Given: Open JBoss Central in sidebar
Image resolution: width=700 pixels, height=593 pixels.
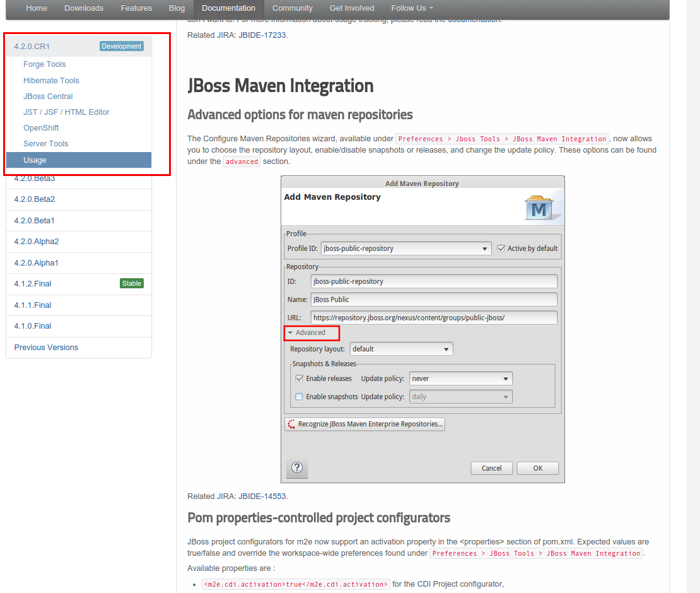Looking at the screenshot, I should (48, 96).
